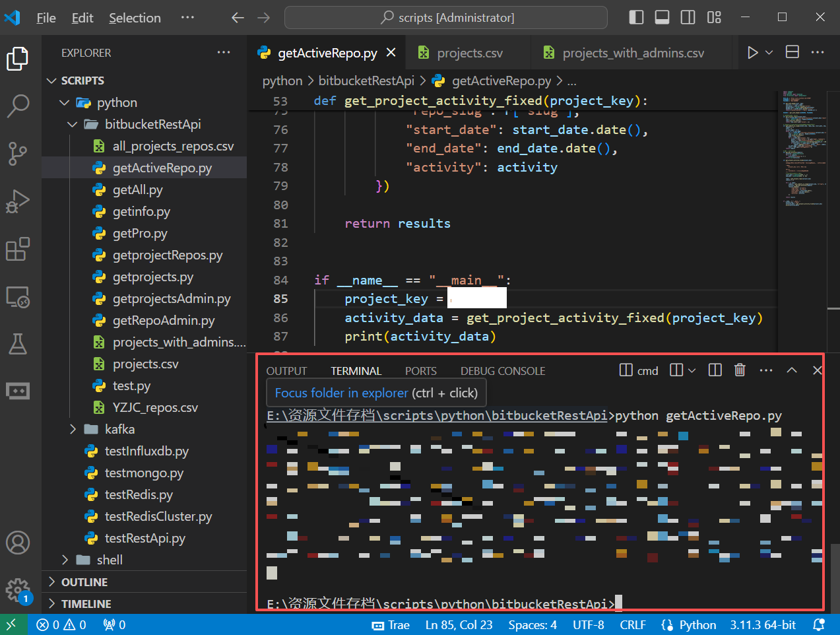Open the Edit menu

(x=82, y=18)
